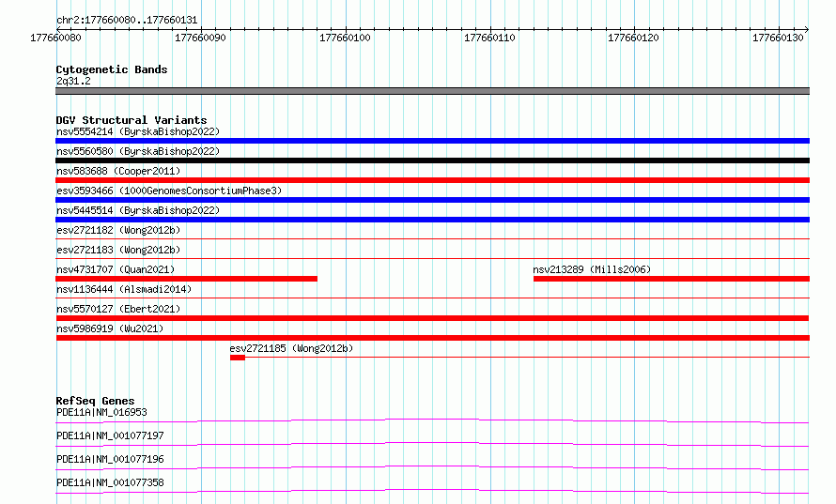Select variant label nsv5570127 (Ebert2021)

118,309
